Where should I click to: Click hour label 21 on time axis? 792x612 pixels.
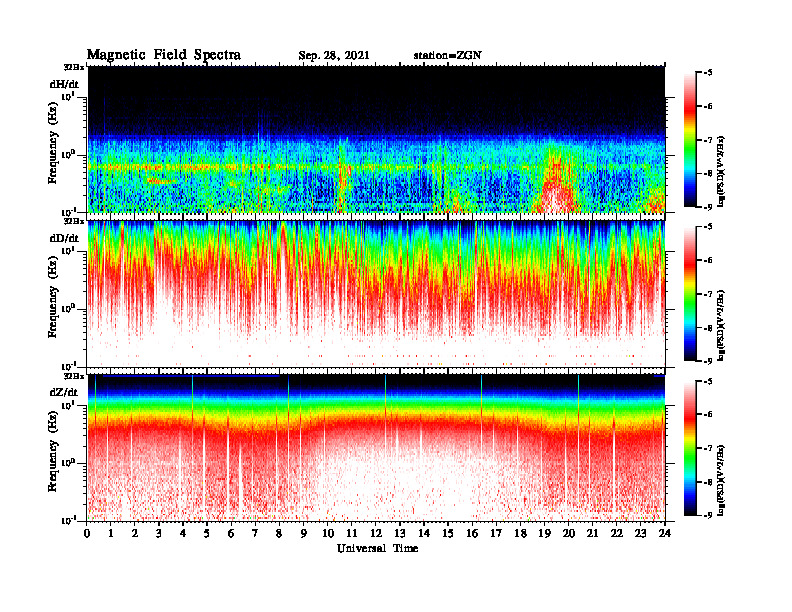(x=593, y=534)
